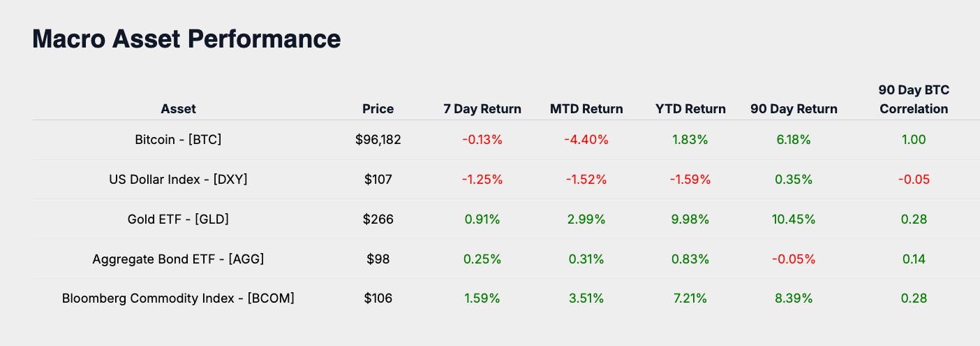Click Bitcoin's $96,182 price cell
This screenshot has width=980, height=346.
click(378, 140)
